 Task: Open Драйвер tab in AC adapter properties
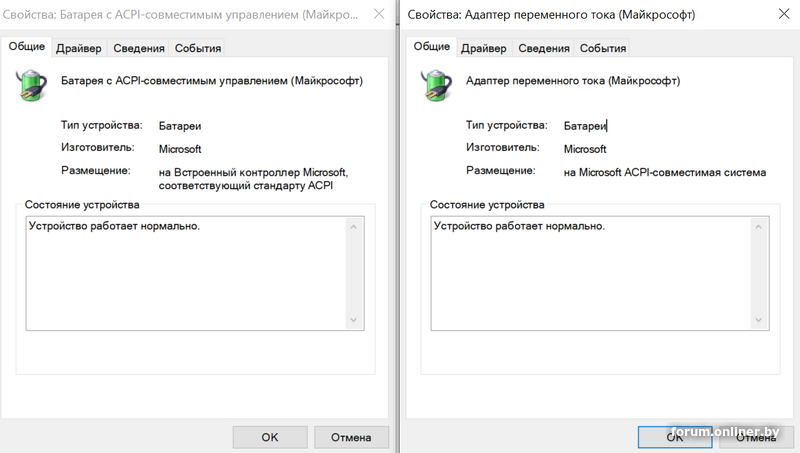(x=484, y=48)
